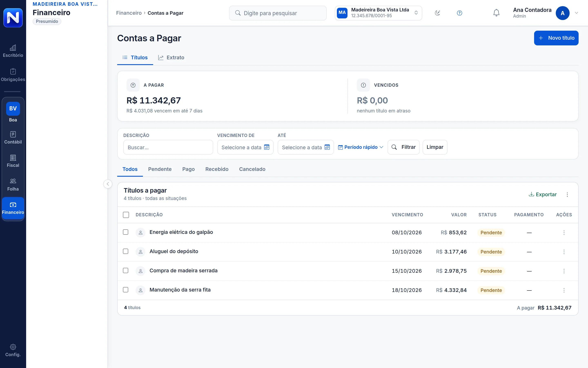Screen dimensions: 588x368
Task: Collapse the sidebar panel arrow
Action: (108, 184)
